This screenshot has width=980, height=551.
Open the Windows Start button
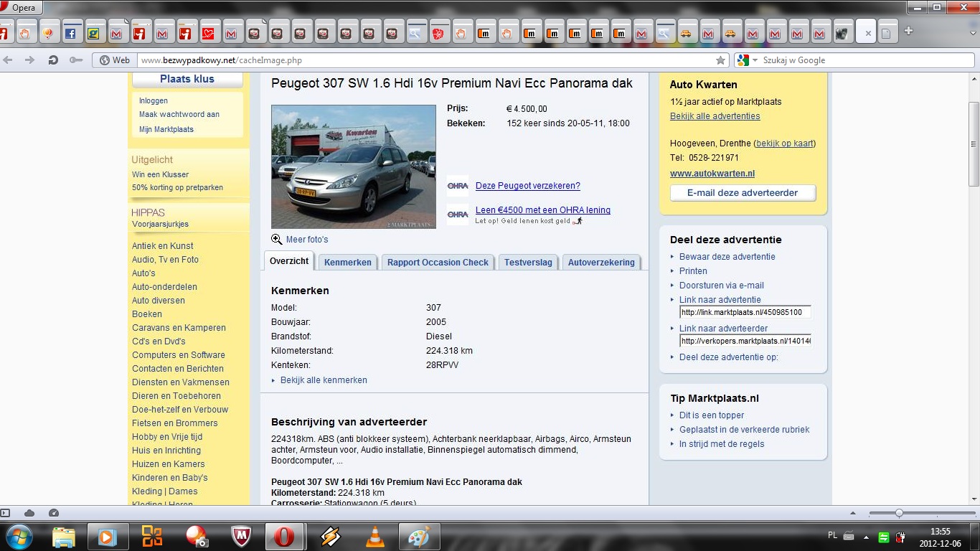click(18, 537)
